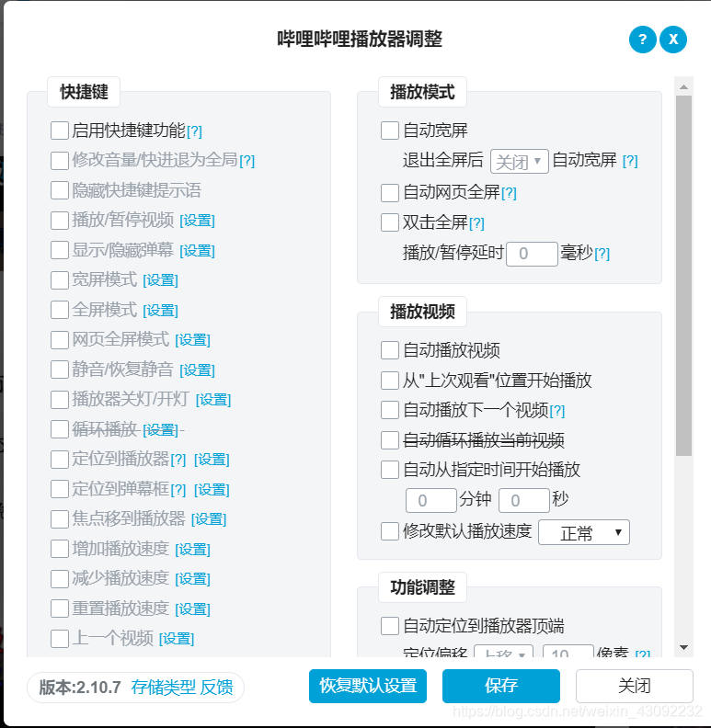
Task: Click the 保存 button
Action: (501, 687)
